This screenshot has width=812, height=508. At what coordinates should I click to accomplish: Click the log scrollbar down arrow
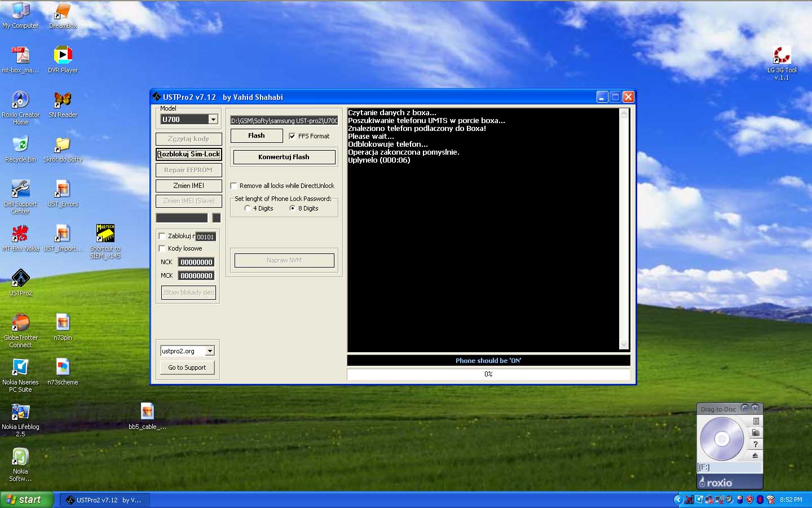click(624, 345)
